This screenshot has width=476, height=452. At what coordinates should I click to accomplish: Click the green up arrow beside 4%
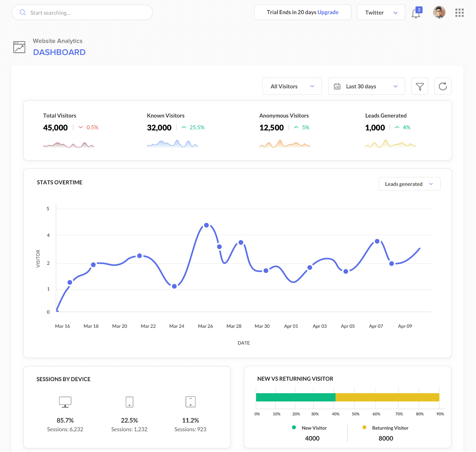coord(397,127)
